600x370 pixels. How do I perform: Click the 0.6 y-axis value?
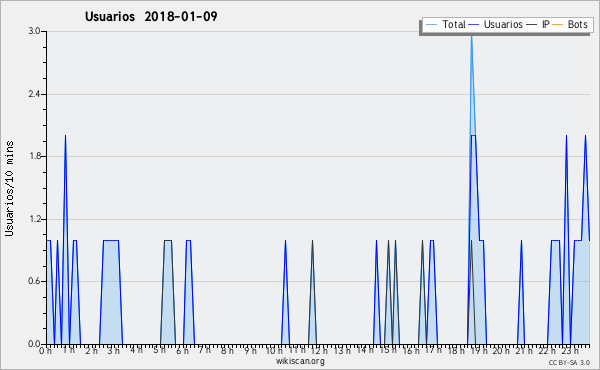pos(34,281)
